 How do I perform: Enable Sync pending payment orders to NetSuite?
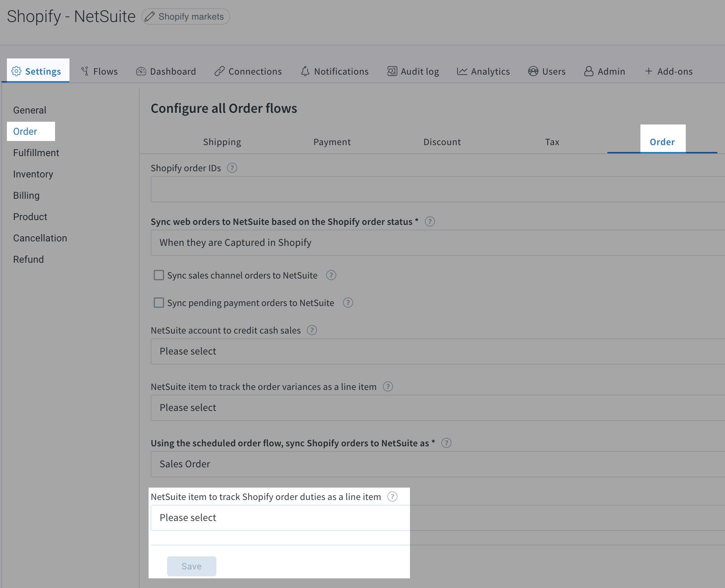click(x=159, y=303)
